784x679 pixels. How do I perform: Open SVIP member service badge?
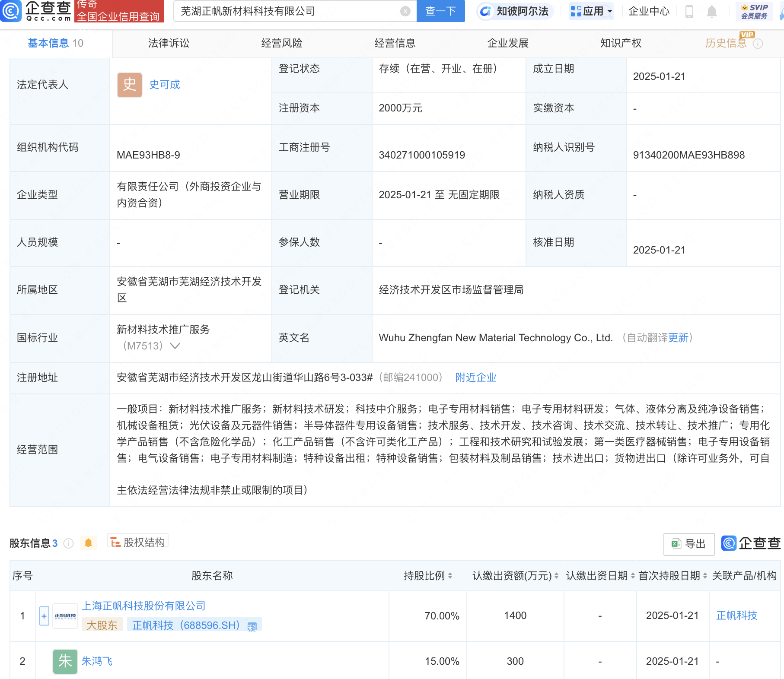754,11
